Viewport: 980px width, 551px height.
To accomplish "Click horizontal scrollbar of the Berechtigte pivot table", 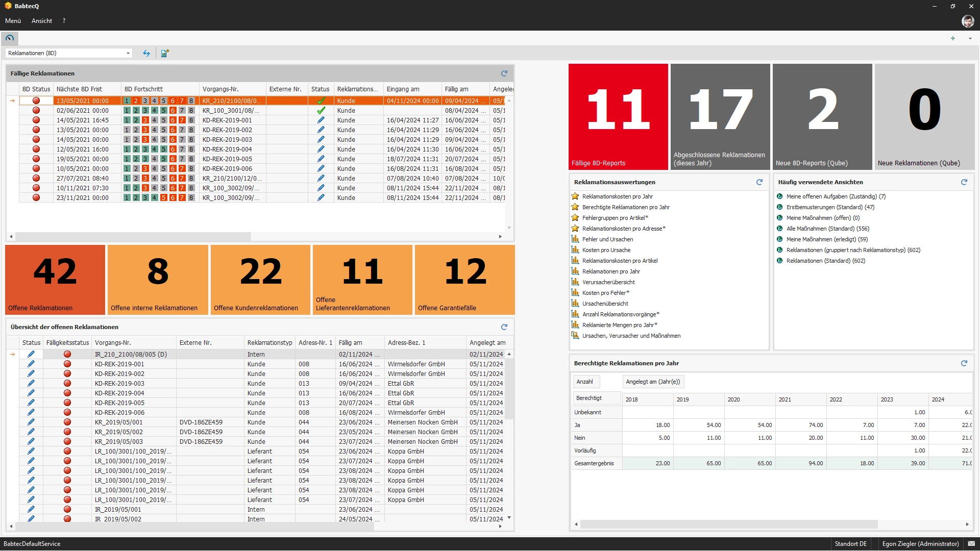I will click(729, 524).
